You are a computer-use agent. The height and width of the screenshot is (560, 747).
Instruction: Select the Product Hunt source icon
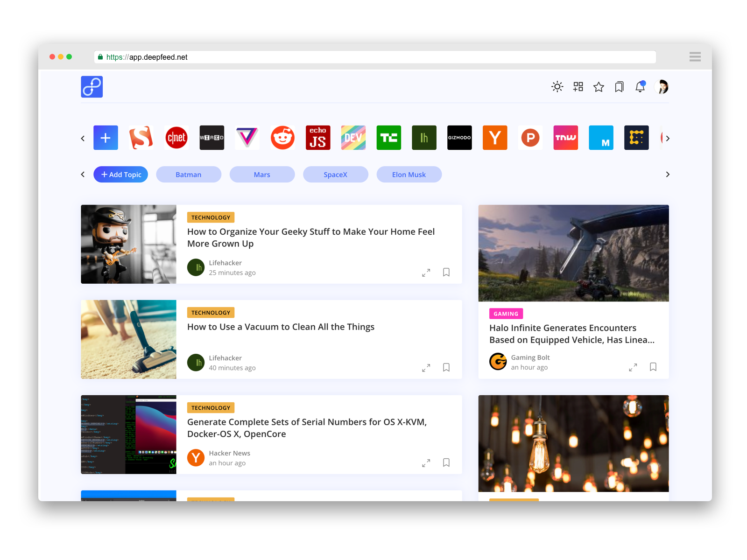click(x=530, y=138)
